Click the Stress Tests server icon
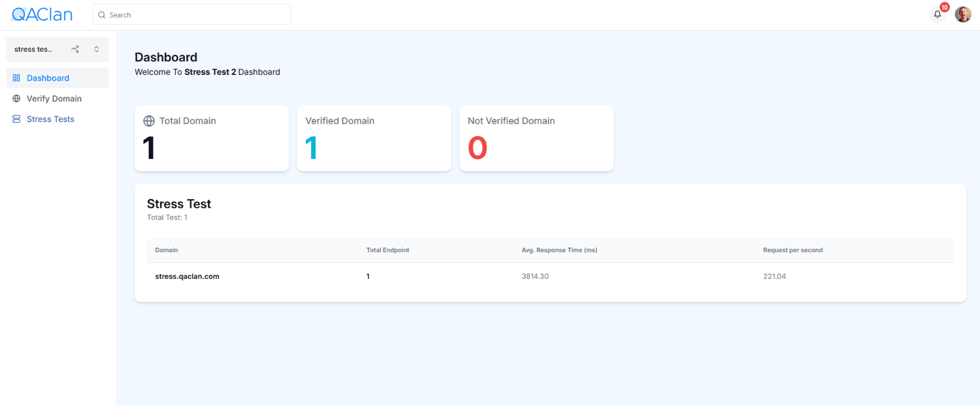The image size is (980, 406). 16,119
